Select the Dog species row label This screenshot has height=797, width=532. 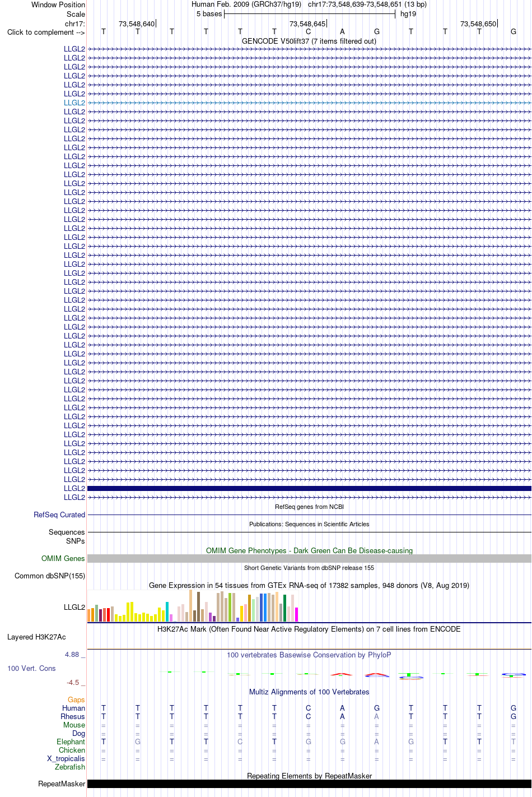(78, 733)
